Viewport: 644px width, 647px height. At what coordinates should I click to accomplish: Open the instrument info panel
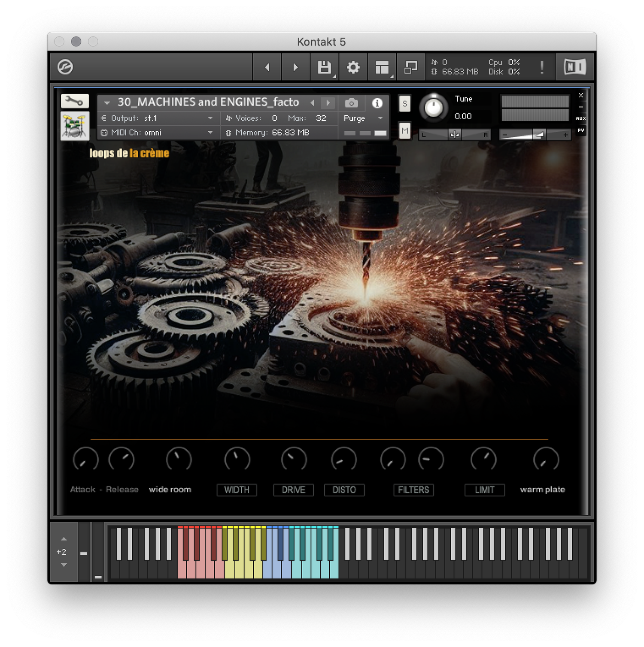[x=377, y=103]
